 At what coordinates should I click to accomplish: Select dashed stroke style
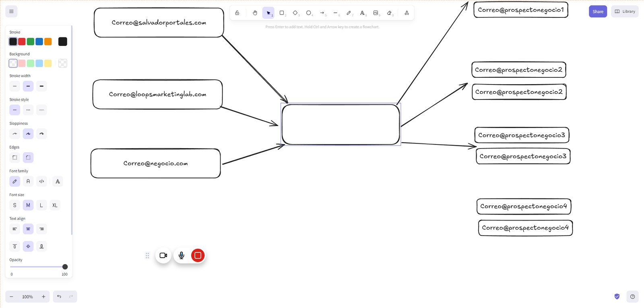[28, 110]
